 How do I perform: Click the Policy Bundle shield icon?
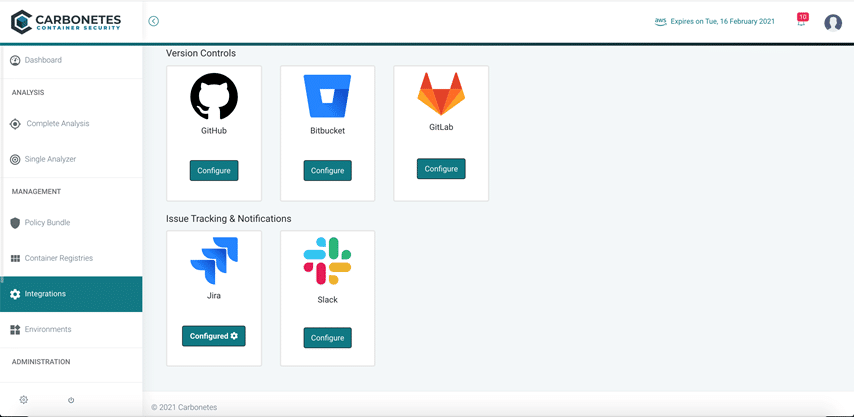pos(15,223)
